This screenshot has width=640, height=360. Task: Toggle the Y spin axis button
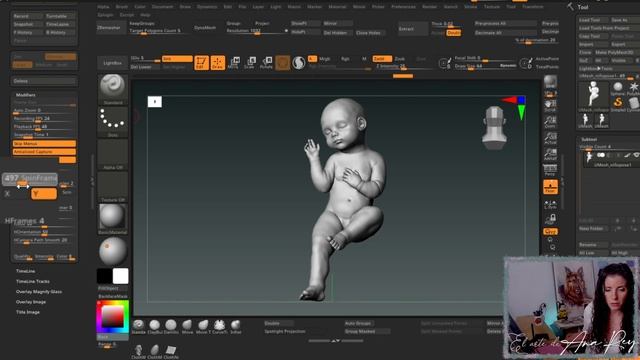(x=44, y=193)
